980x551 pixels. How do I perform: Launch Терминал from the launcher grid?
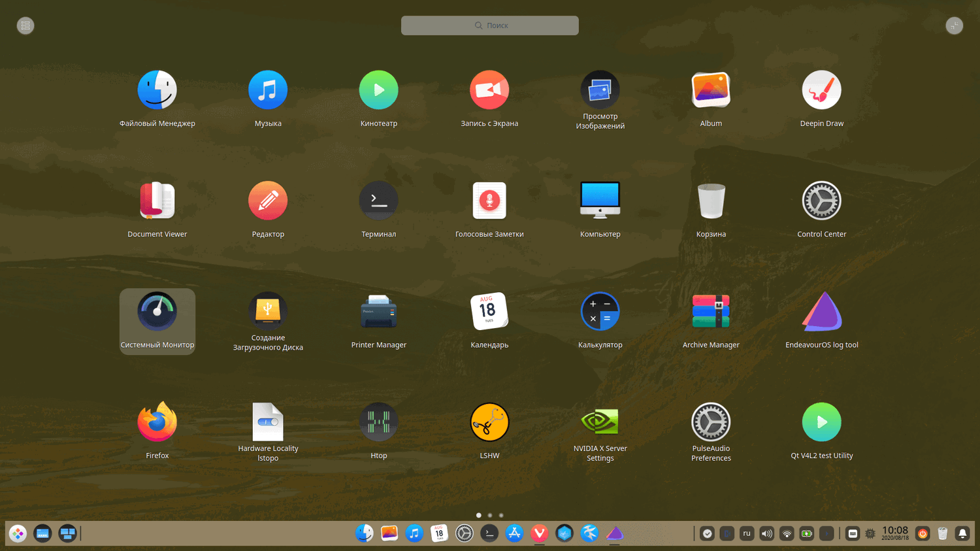click(x=379, y=201)
